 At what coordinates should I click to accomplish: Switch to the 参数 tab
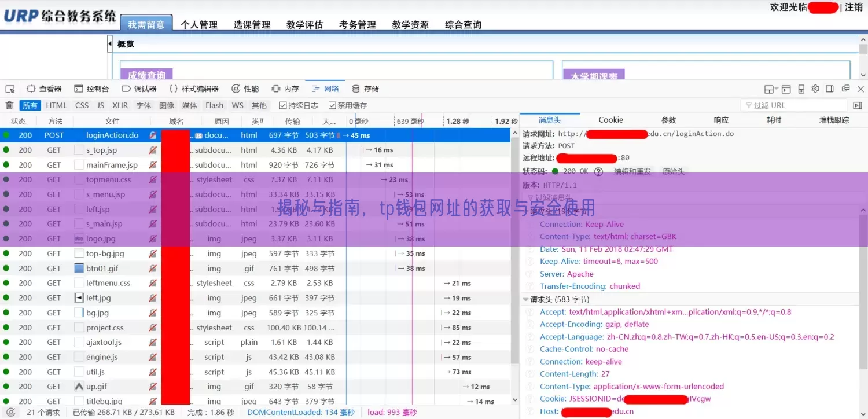click(x=668, y=120)
